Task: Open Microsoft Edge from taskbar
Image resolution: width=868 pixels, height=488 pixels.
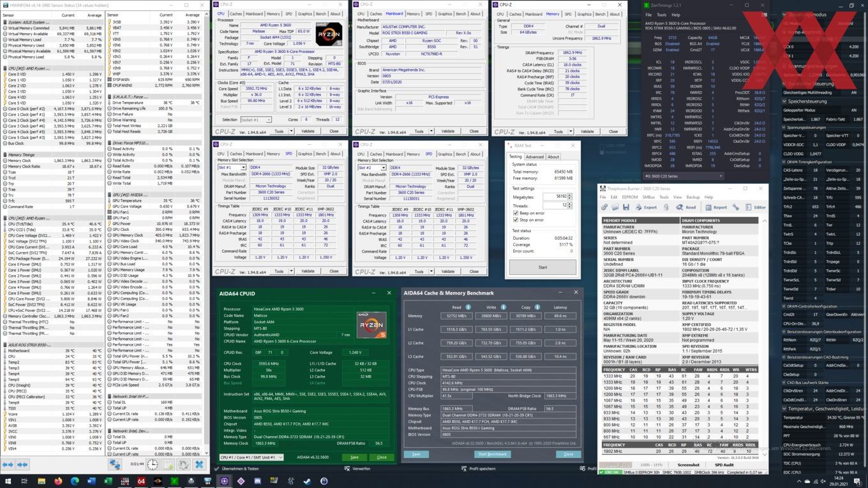Action: pos(75,481)
